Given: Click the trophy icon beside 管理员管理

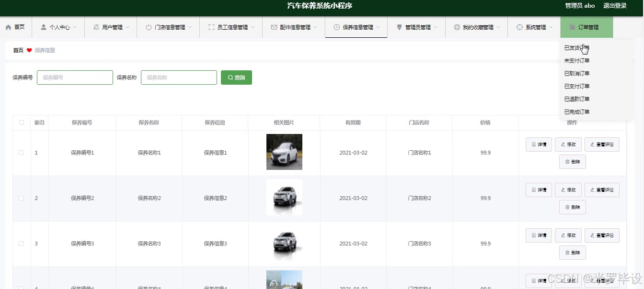Looking at the screenshot, I should (x=399, y=28).
